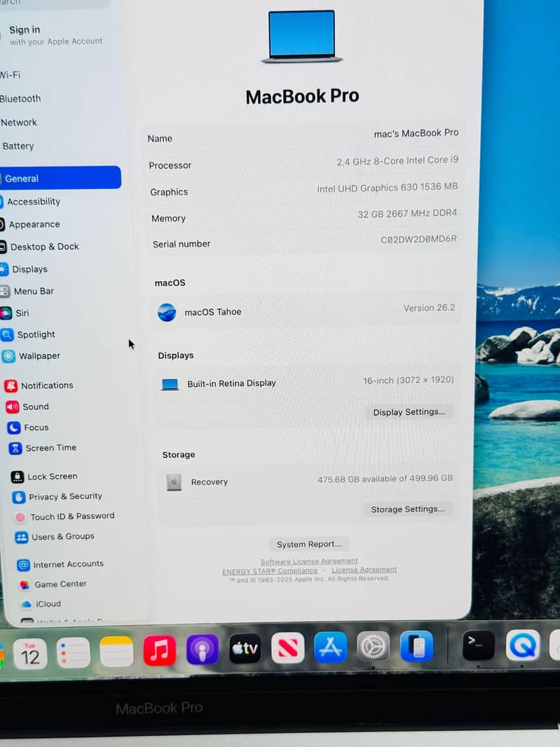Select Bluetooth in settings sidebar
Viewport: 560px width, 747px height.
click(20, 99)
